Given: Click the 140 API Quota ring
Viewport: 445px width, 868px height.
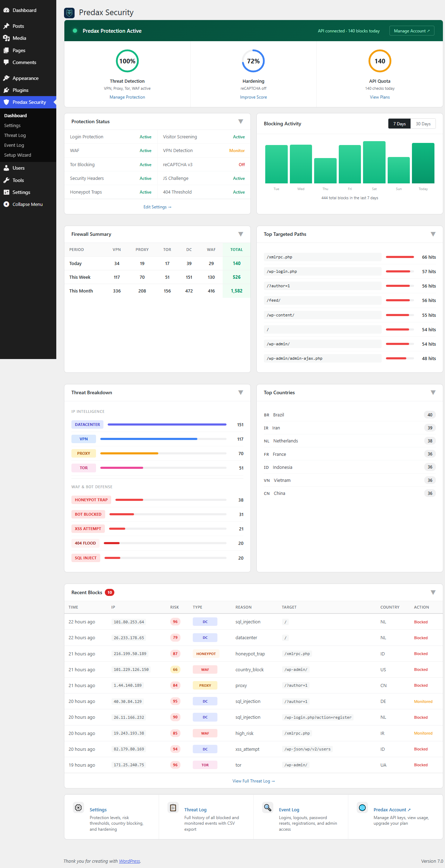Looking at the screenshot, I should point(380,61).
